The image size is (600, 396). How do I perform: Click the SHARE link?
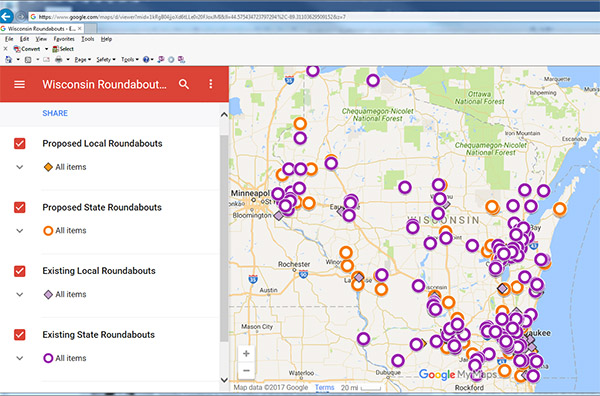[x=55, y=113]
